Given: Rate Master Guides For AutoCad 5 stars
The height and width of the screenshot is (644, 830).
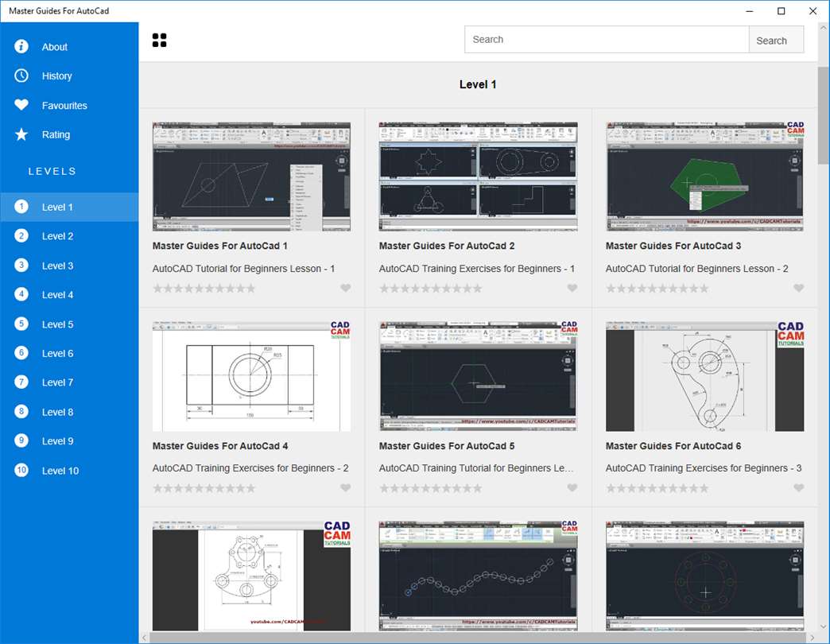Looking at the screenshot, I should tap(430, 488).
